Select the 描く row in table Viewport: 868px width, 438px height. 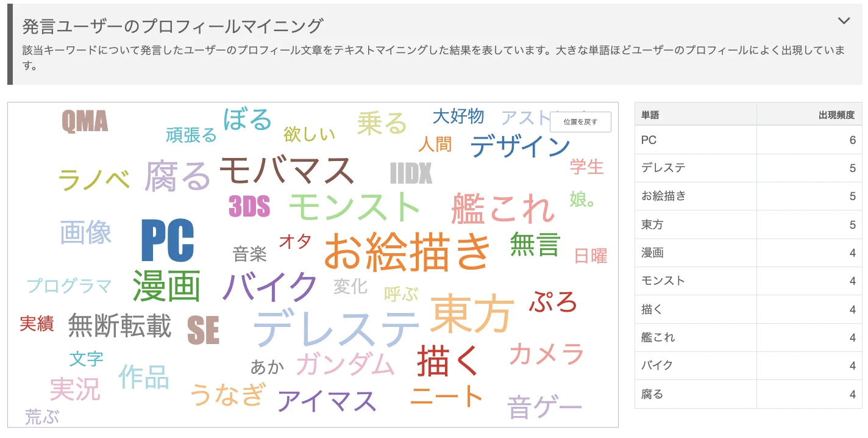click(x=749, y=309)
